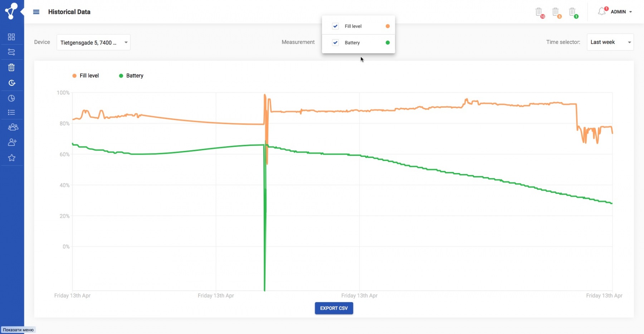Click the trash bin icon in sidebar

[11, 68]
